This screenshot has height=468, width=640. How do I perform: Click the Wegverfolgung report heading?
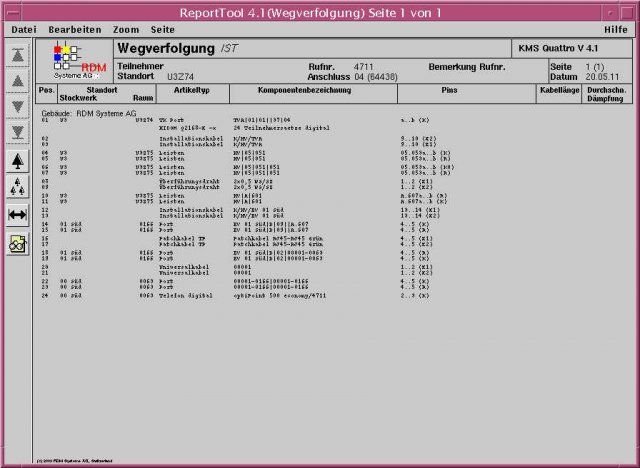(166, 49)
